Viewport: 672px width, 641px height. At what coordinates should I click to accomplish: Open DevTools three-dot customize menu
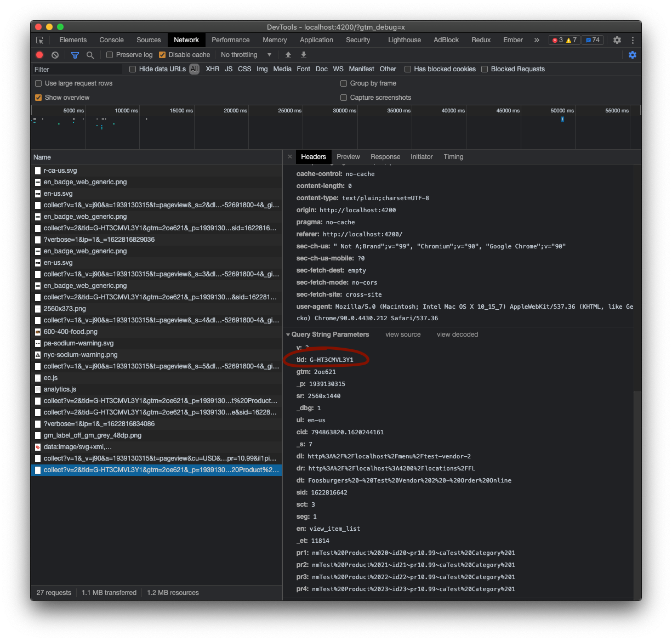633,40
